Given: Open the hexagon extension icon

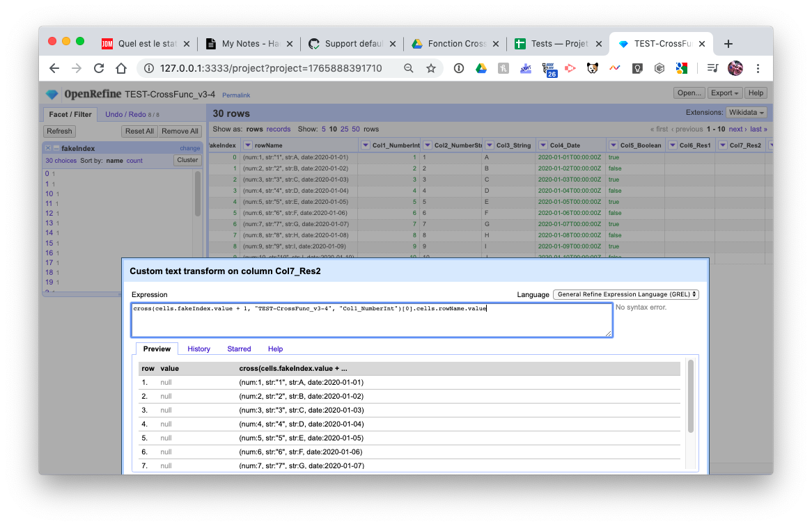Looking at the screenshot, I should tap(659, 68).
